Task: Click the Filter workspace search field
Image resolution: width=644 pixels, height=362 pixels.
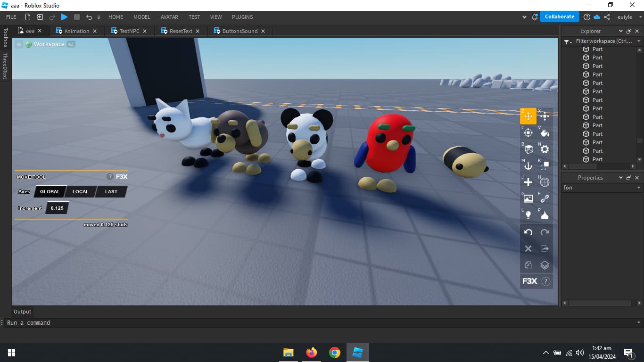Action: 603,41
